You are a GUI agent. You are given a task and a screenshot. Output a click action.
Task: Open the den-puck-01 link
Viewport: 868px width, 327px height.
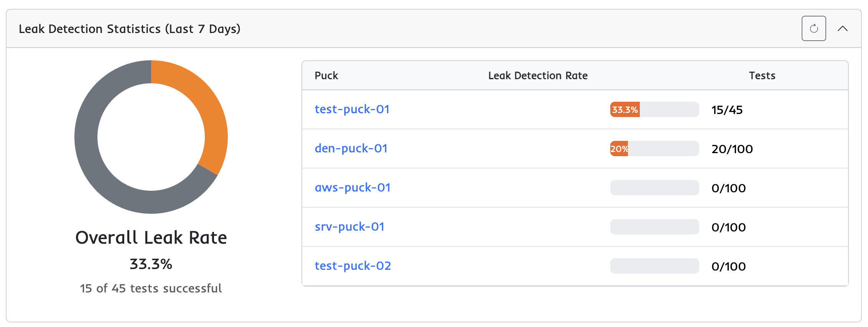point(351,149)
